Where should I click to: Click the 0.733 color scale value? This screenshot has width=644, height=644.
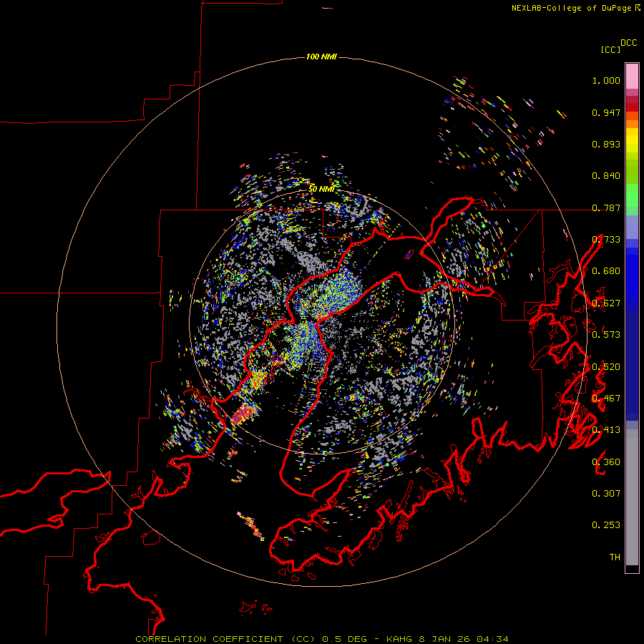coord(606,240)
